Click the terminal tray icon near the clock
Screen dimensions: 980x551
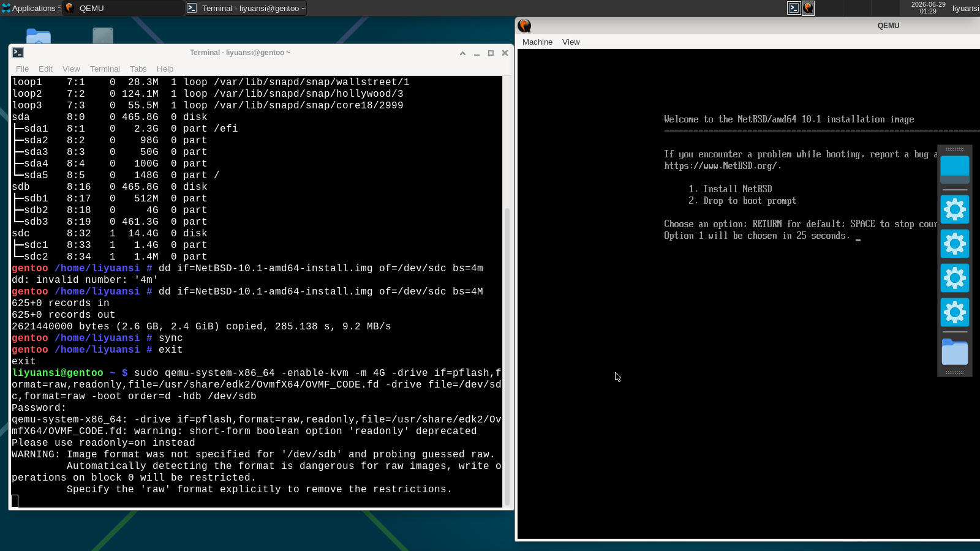coord(794,8)
